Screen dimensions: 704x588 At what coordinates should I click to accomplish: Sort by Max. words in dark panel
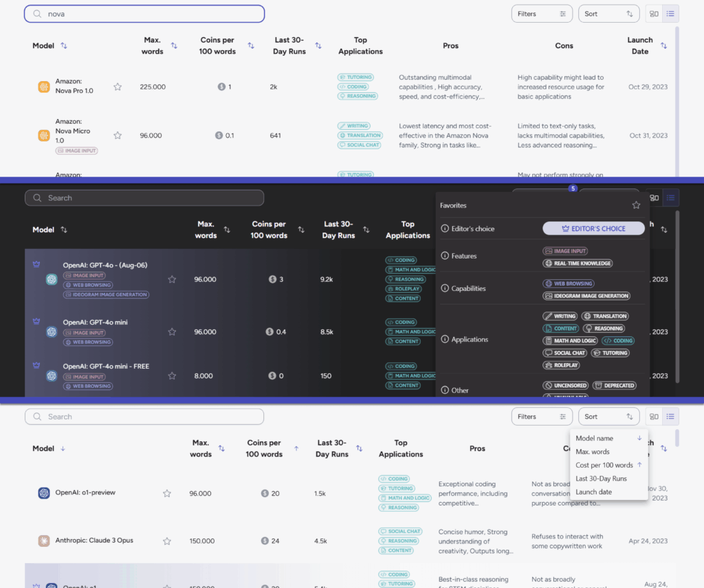click(x=227, y=230)
